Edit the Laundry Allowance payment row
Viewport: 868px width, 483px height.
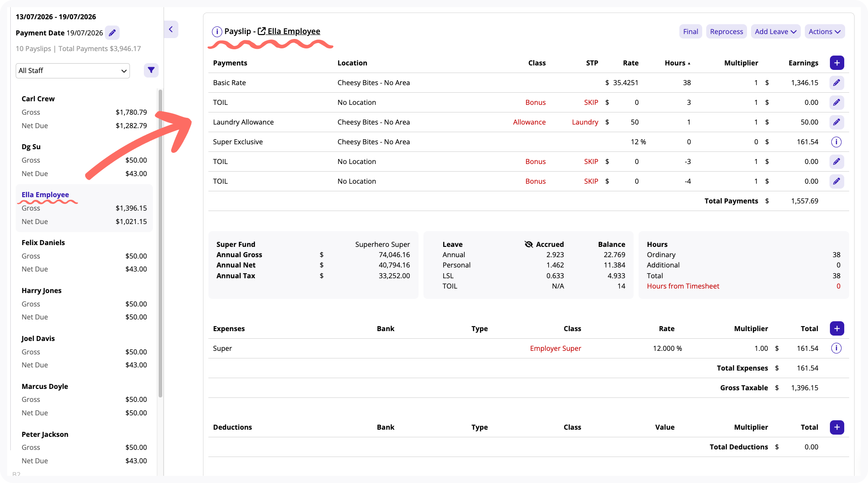click(x=837, y=122)
